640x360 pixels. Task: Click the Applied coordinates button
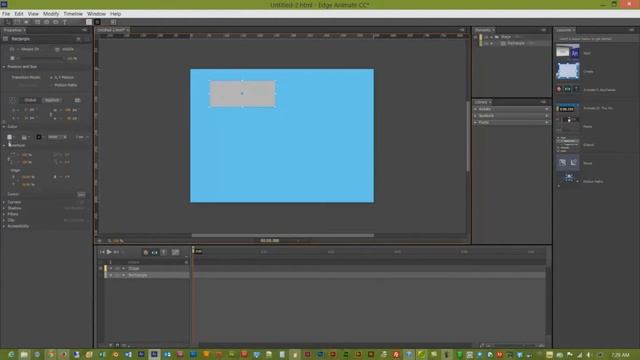tap(52, 100)
